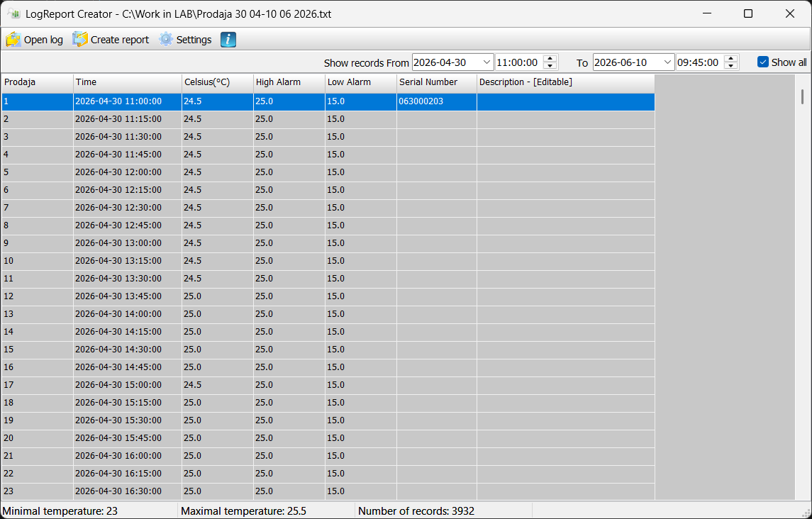Select time cell 2026-04-30 12:15:00
812x519 pixels.
pos(128,190)
